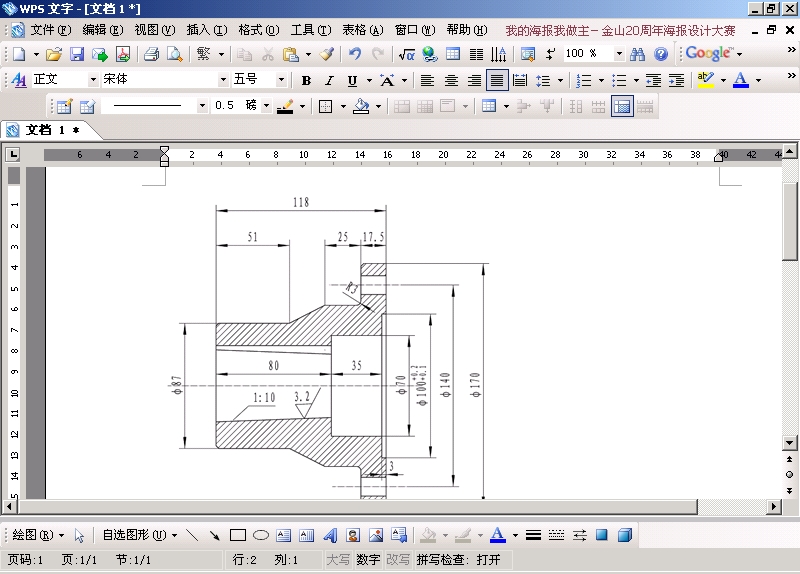Align text right icon
Screen dimensions: 800x574
(x=474, y=80)
